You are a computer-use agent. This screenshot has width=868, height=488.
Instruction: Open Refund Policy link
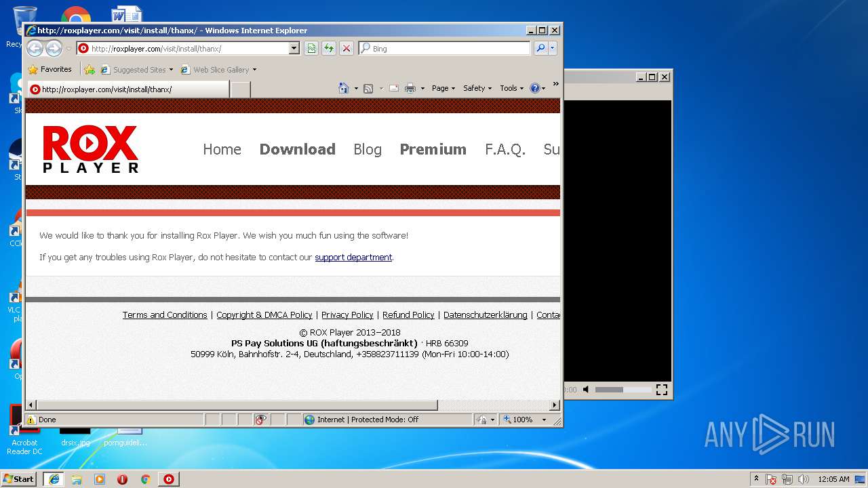tap(408, 314)
